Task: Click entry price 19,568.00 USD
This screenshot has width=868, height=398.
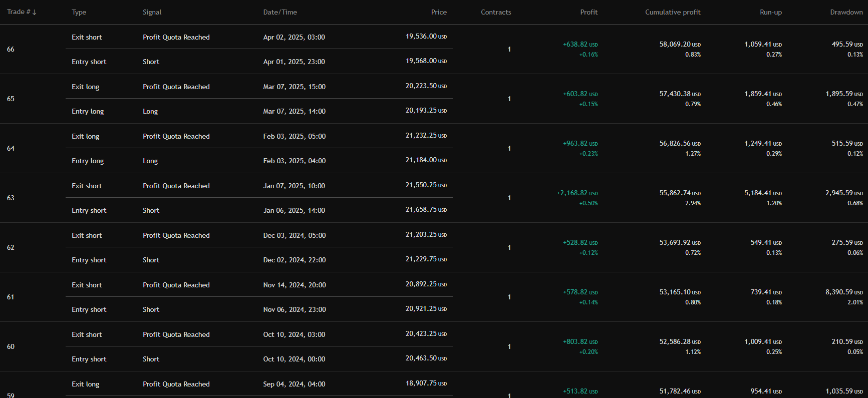Action: [426, 61]
